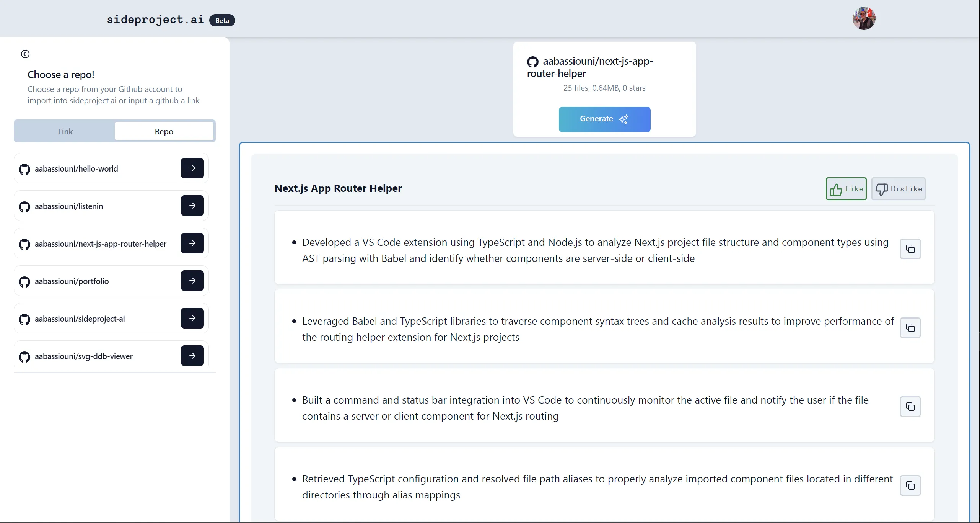Copy the 'Built a command and status bar' bullet
This screenshot has width=980, height=523.
pos(910,407)
